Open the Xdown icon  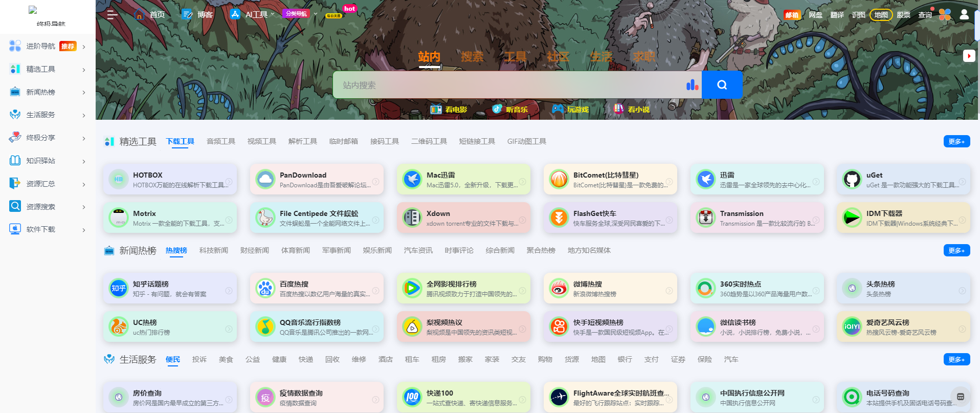pyautogui.click(x=412, y=218)
